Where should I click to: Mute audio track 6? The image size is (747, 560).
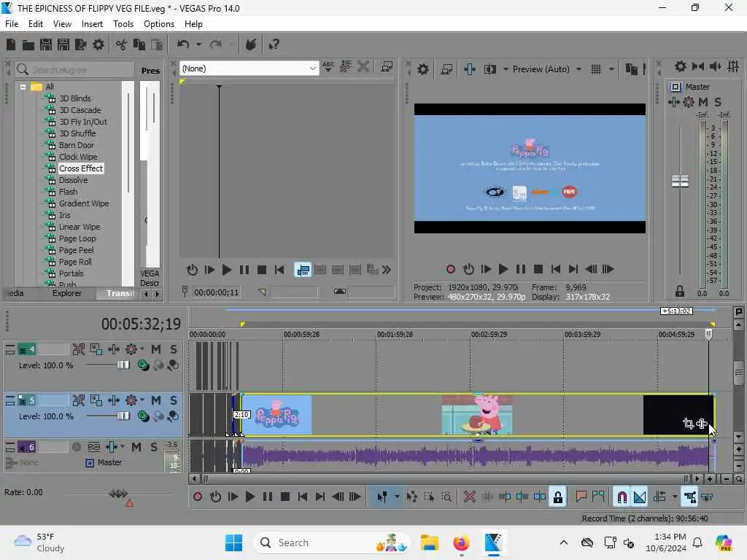pos(136,447)
